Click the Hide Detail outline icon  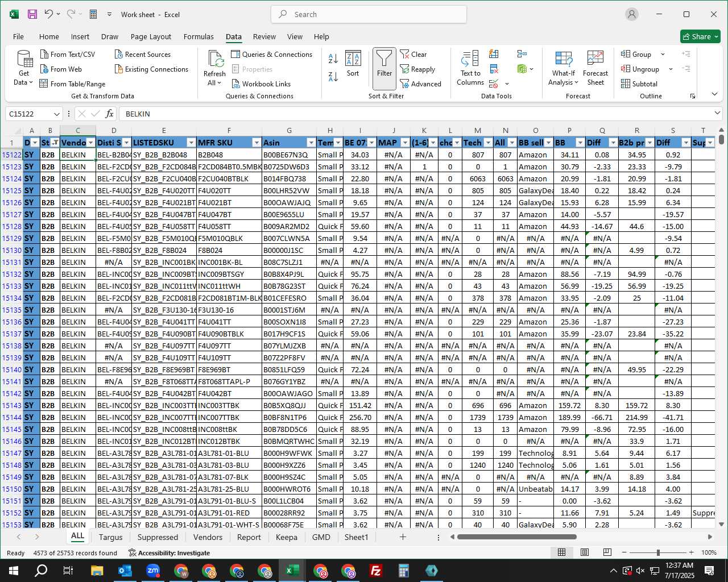[x=686, y=69]
